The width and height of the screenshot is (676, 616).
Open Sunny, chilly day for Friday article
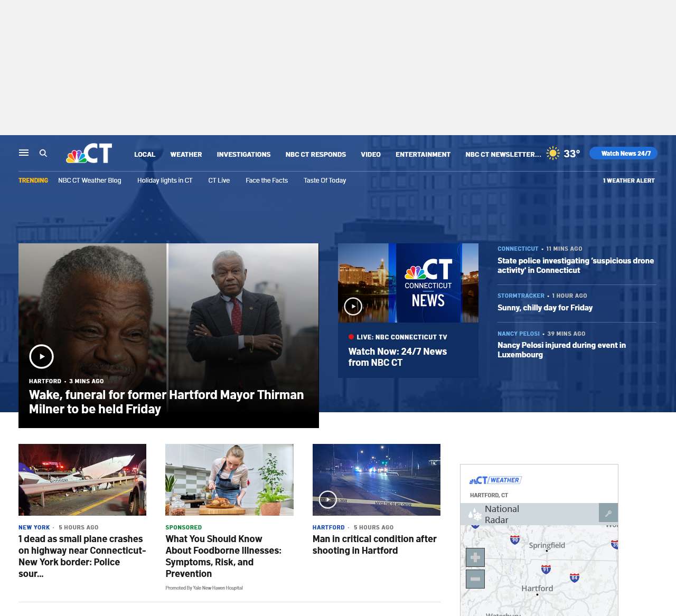pyautogui.click(x=545, y=307)
